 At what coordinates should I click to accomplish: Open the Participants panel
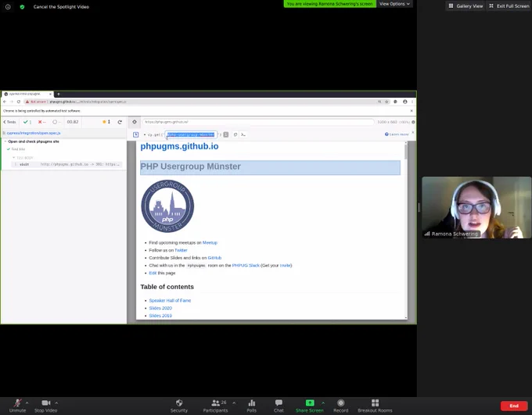pos(215,406)
